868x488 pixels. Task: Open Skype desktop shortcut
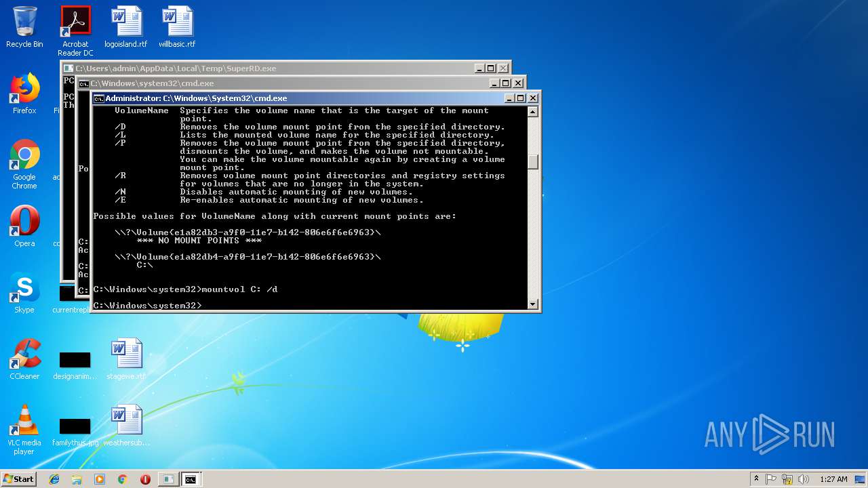(x=24, y=293)
